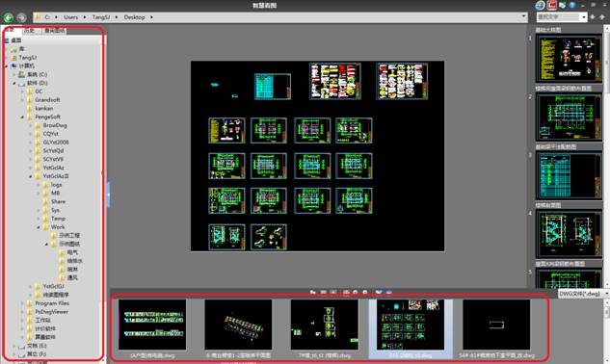
Task: Click the up arrow beside the search box
Action: click(602, 17)
